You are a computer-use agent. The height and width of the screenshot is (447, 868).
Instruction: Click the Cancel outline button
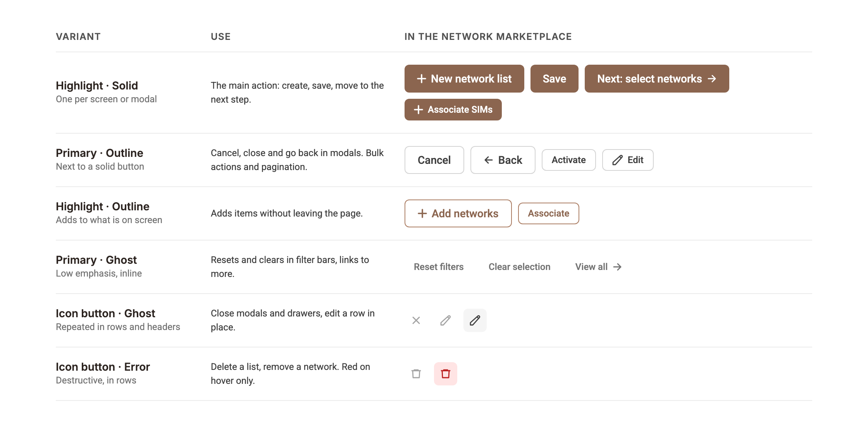434,160
